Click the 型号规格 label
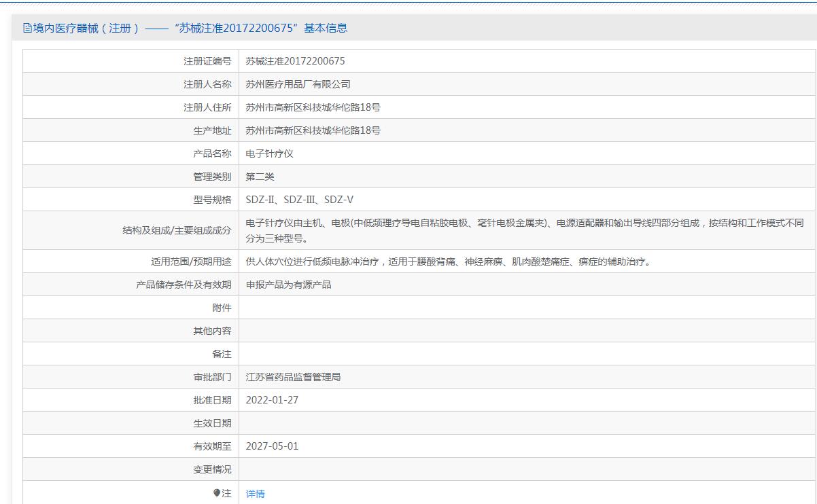 pyautogui.click(x=212, y=200)
